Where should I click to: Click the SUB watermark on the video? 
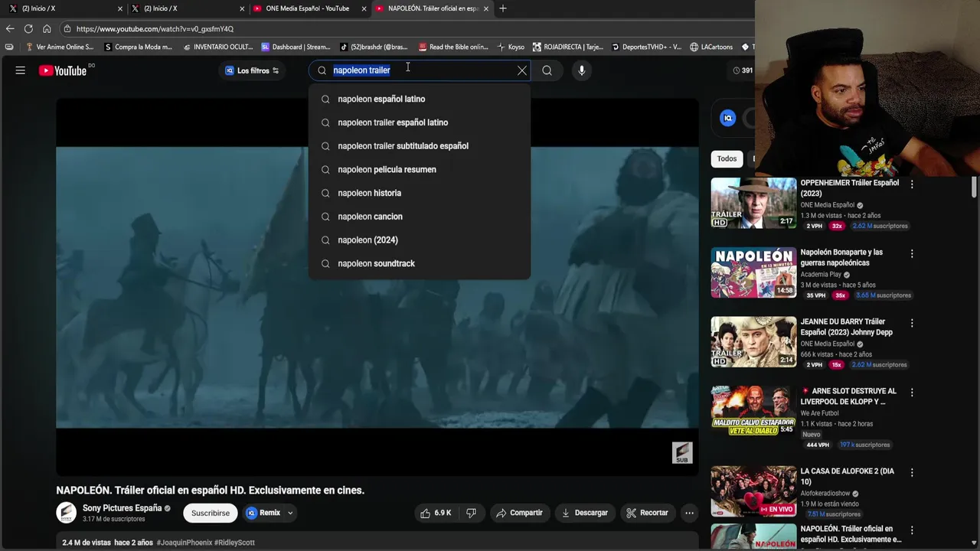(x=681, y=453)
